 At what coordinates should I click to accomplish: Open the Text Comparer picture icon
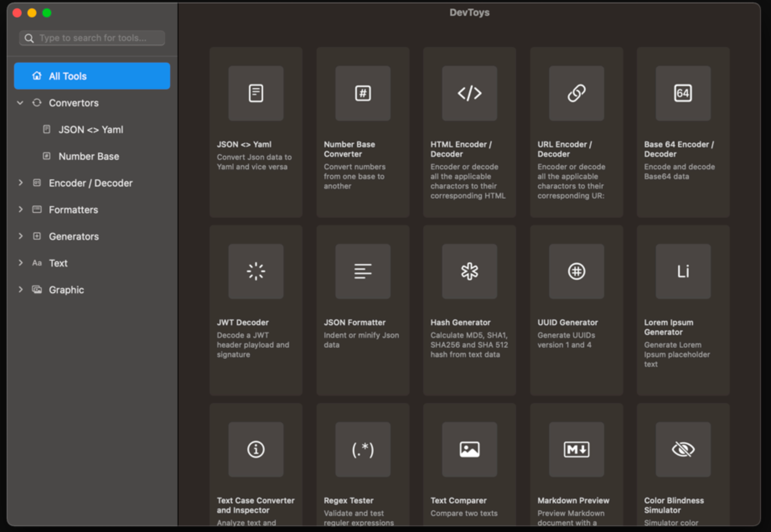click(x=469, y=449)
